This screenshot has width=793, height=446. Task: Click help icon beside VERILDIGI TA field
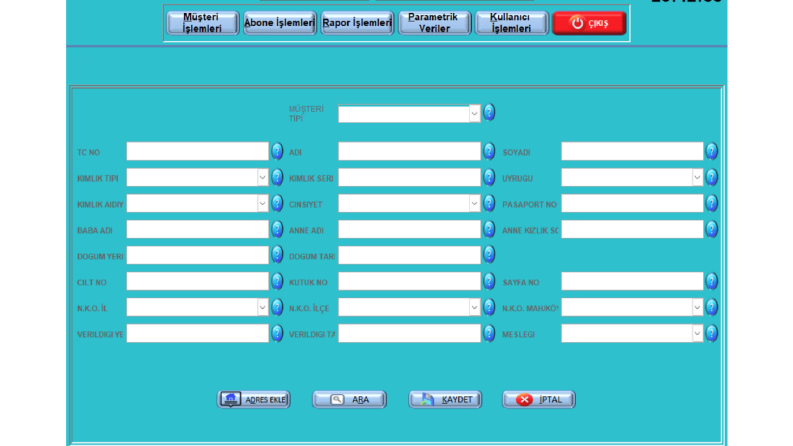click(489, 333)
